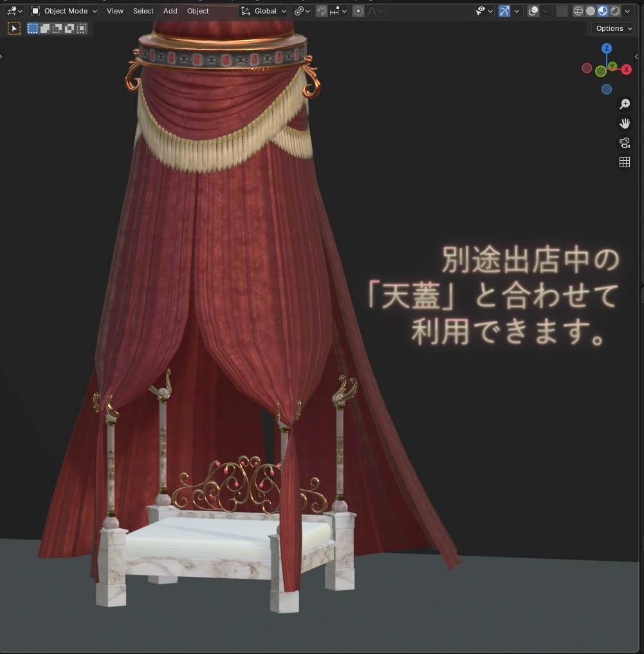The image size is (644, 654).
Task: Toggle the camera view icon
Action: 624,142
